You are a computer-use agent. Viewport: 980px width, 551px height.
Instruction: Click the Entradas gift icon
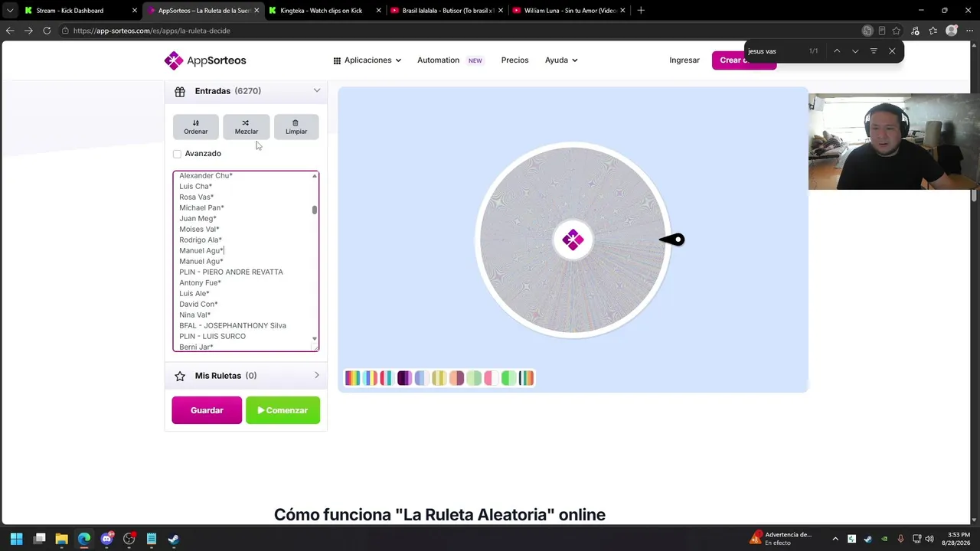[180, 91]
